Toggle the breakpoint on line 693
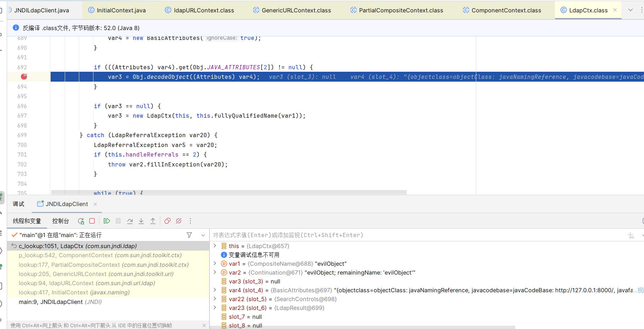The width and height of the screenshot is (644, 329). tap(24, 77)
